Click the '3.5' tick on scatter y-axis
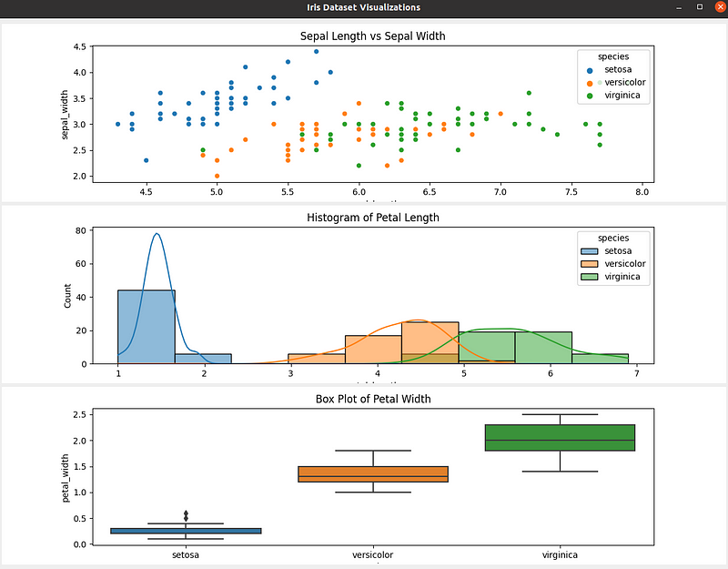Image resolution: width=728 pixels, height=569 pixels. point(79,98)
